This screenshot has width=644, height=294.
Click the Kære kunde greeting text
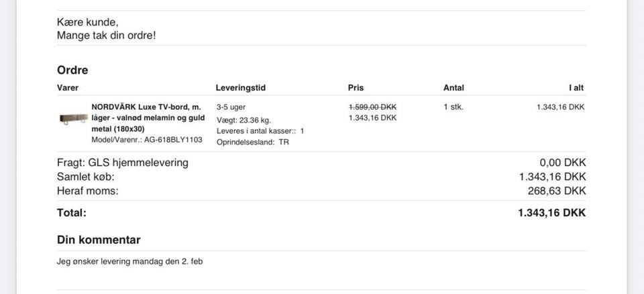87,23
